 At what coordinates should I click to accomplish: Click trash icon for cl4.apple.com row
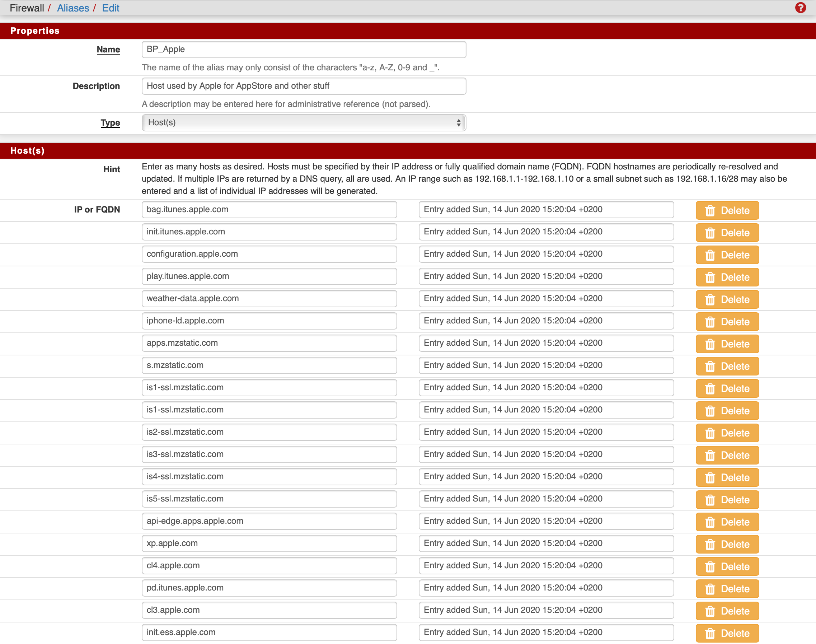tap(710, 566)
